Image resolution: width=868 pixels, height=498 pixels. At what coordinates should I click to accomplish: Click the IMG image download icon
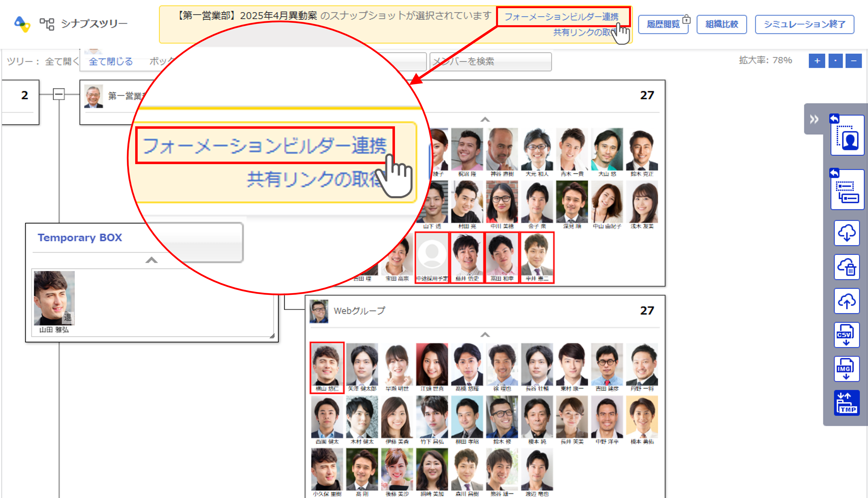846,369
